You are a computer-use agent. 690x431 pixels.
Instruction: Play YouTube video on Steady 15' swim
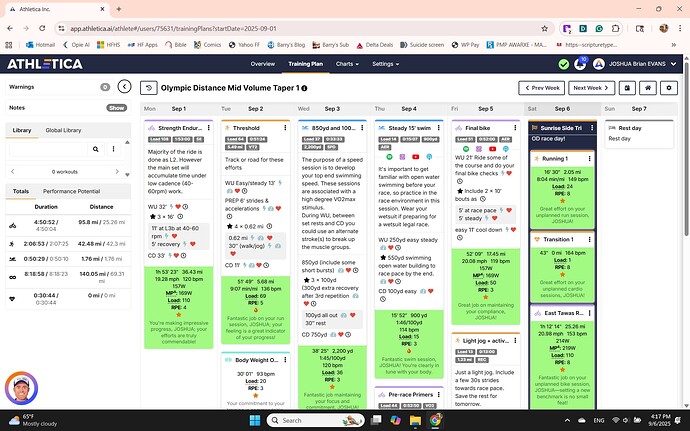coord(415,157)
